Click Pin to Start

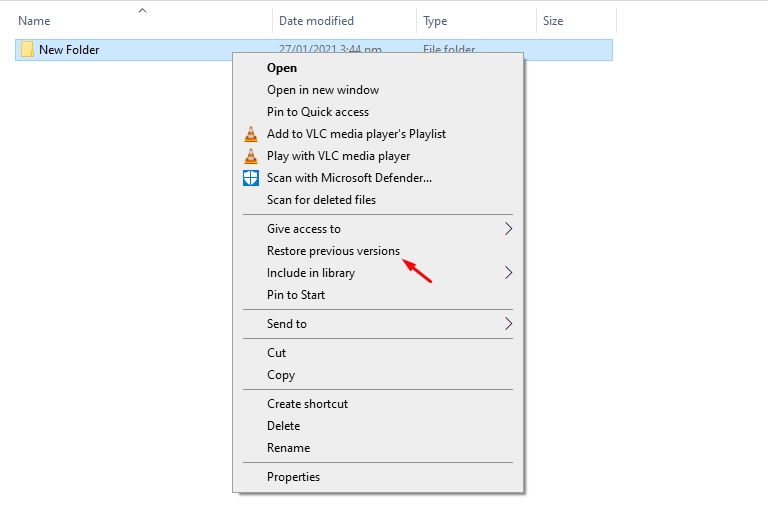[x=295, y=295]
